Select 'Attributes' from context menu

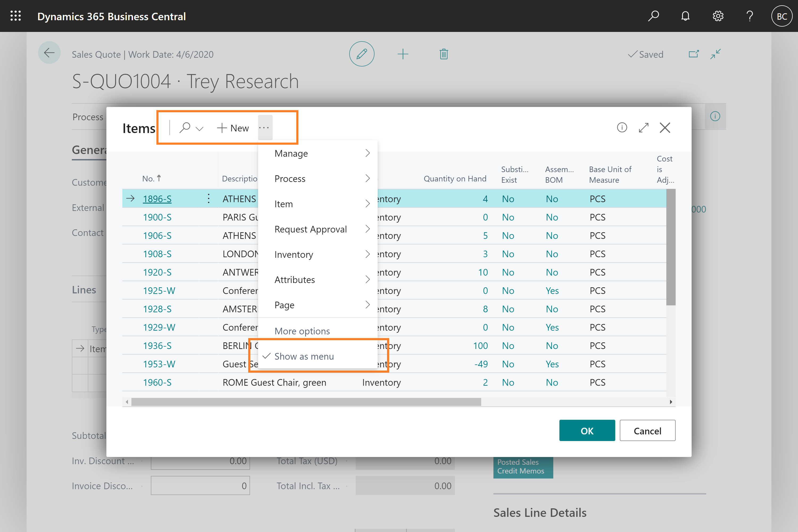(294, 280)
